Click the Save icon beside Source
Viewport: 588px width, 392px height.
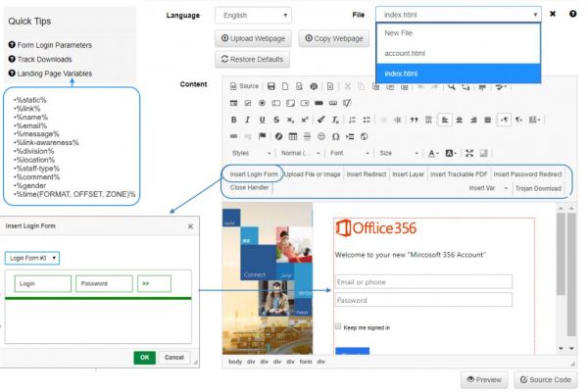click(x=270, y=85)
